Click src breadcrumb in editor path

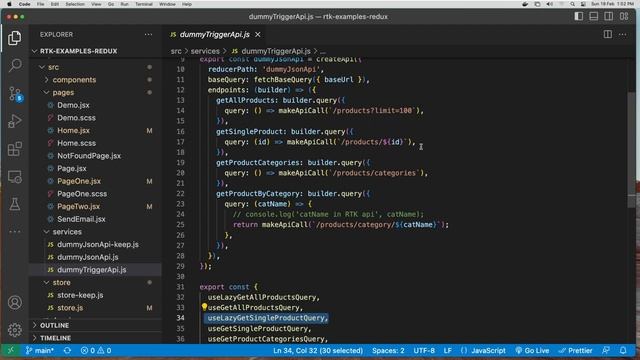(176, 51)
